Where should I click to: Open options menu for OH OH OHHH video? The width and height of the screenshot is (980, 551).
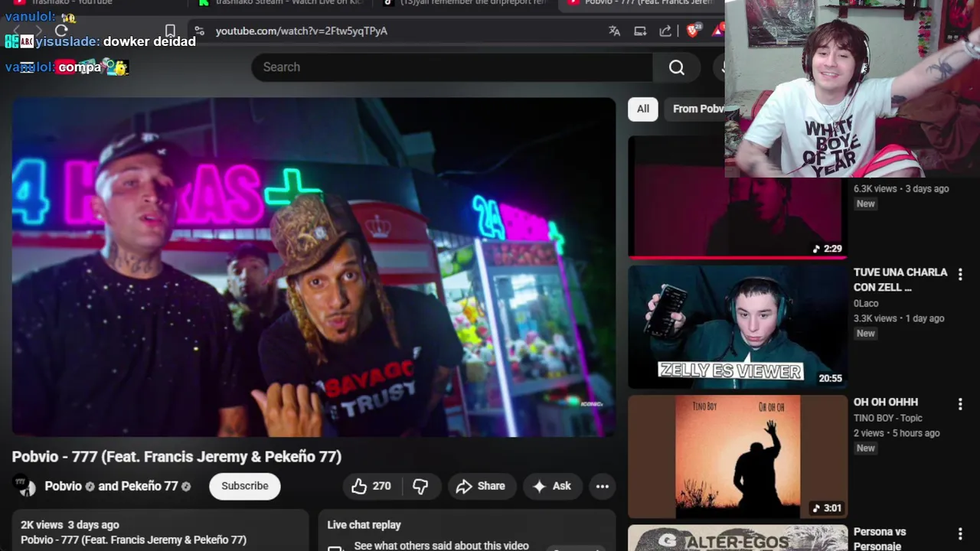pyautogui.click(x=960, y=404)
